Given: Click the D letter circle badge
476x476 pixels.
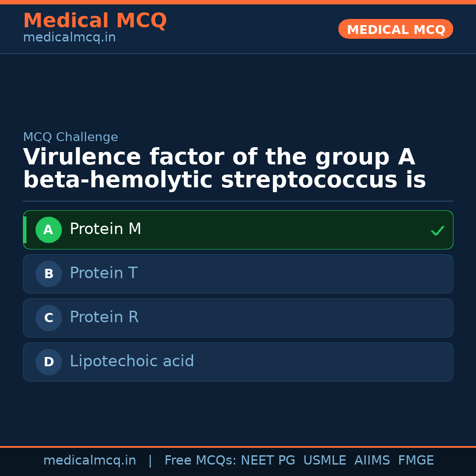Looking at the screenshot, I should pos(48,362).
